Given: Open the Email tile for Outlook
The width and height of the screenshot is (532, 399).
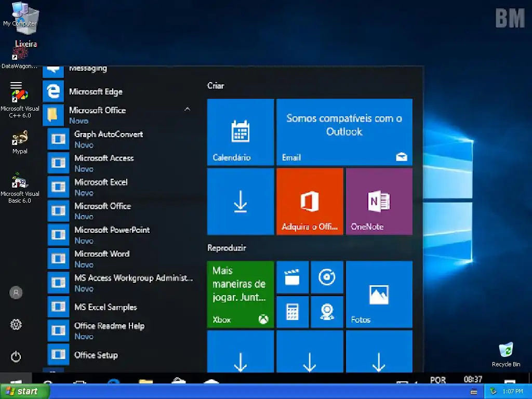Looking at the screenshot, I should [x=344, y=132].
